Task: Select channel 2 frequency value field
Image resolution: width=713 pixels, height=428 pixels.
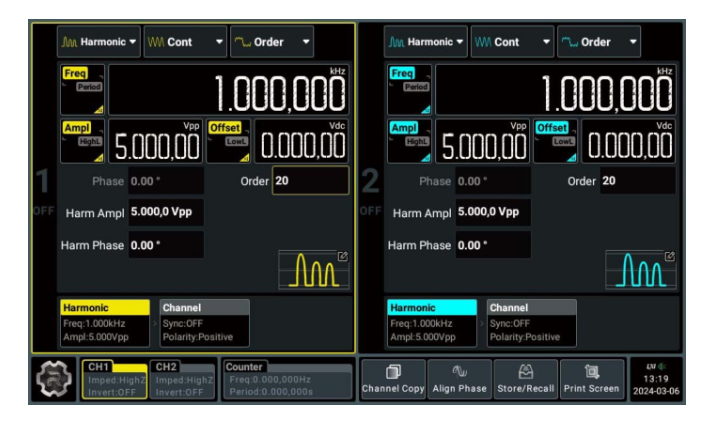Action: (x=555, y=90)
